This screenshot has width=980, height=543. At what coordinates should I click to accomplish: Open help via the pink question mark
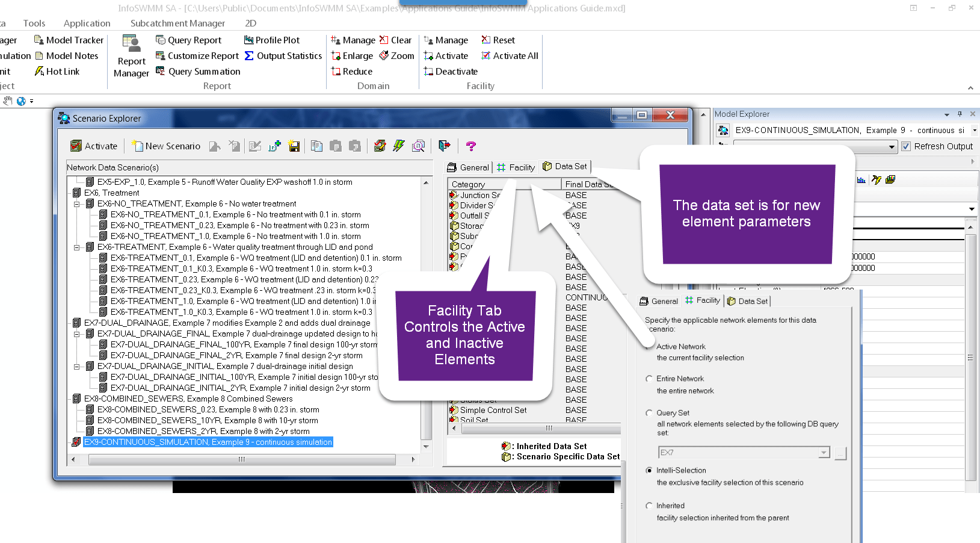[x=471, y=146]
